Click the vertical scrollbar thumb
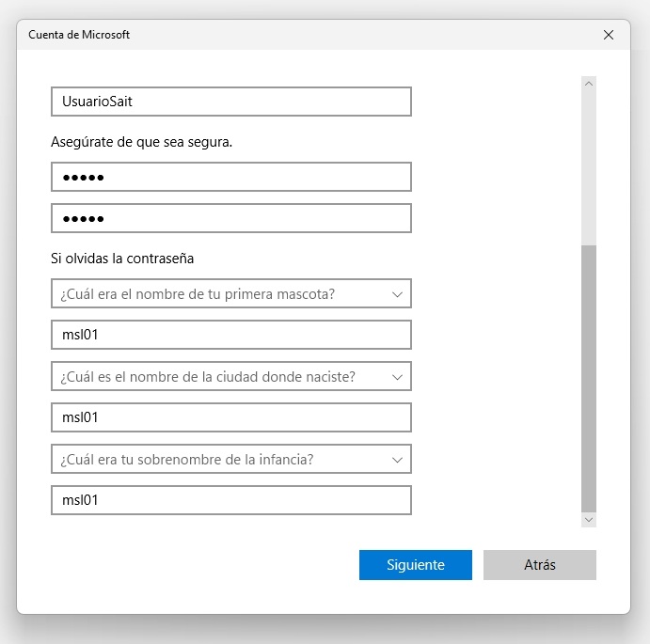This screenshot has width=650, height=644. [x=589, y=376]
